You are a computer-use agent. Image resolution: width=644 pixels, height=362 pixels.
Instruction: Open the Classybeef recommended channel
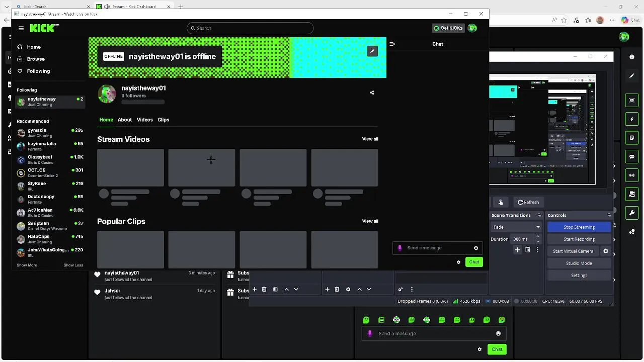pyautogui.click(x=50, y=159)
